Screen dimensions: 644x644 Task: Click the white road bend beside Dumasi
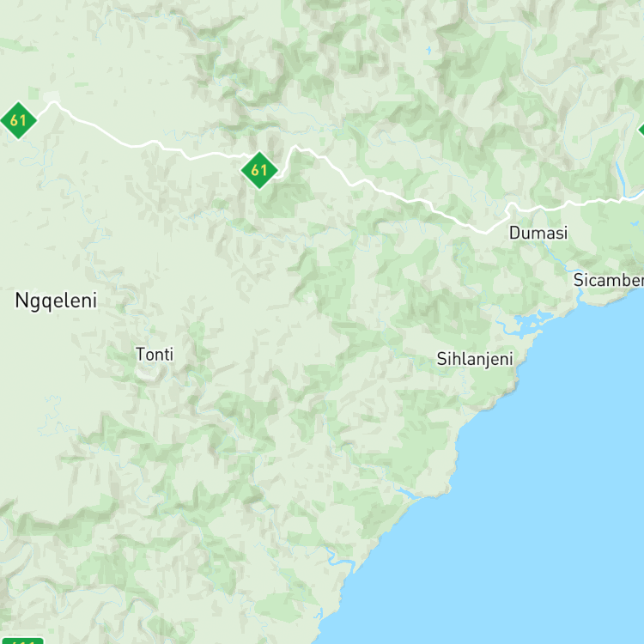pos(511,208)
